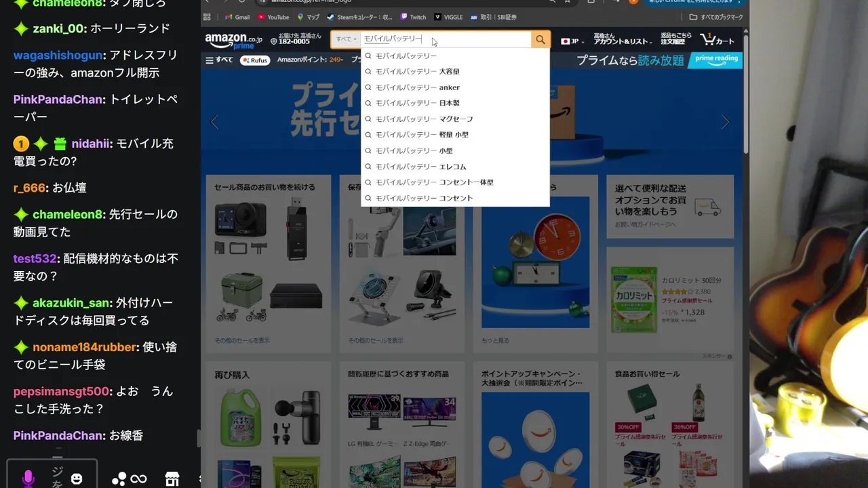The width and height of the screenshot is (868, 488).
Task: Open the すべて search category dropdown
Action: pos(346,40)
